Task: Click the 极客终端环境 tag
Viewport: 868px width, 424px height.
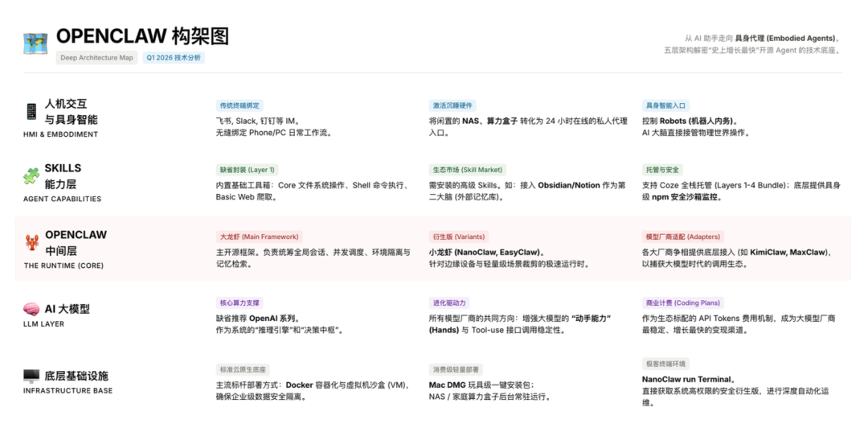Action: [665, 364]
